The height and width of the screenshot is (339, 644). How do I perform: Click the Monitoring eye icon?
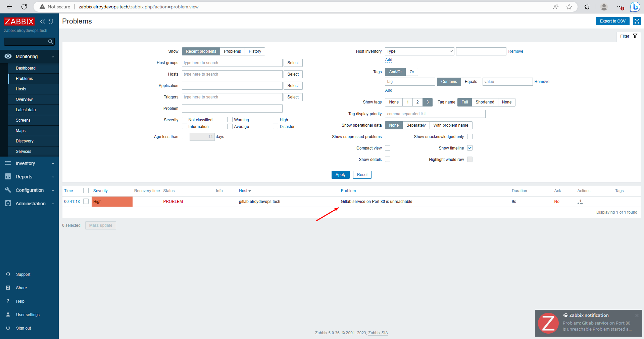(x=8, y=56)
